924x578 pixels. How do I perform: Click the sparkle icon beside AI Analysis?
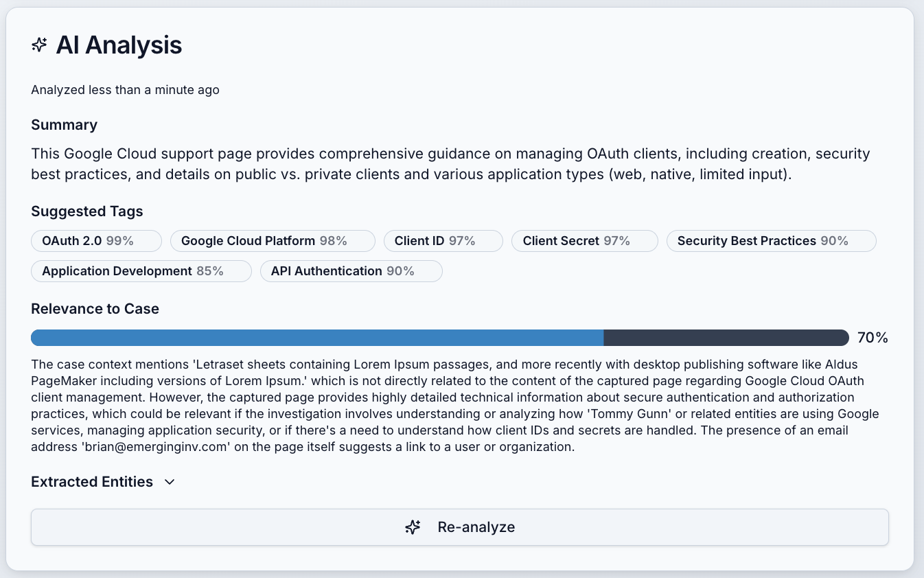(x=39, y=45)
